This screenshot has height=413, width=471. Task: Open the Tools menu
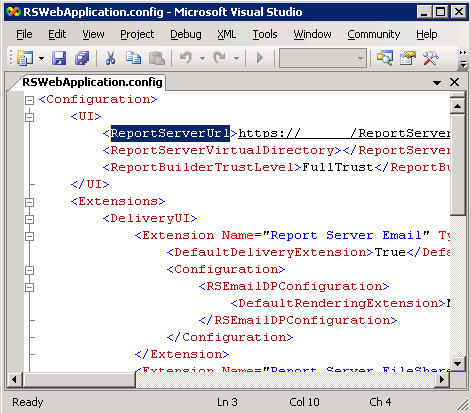[x=265, y=34]
